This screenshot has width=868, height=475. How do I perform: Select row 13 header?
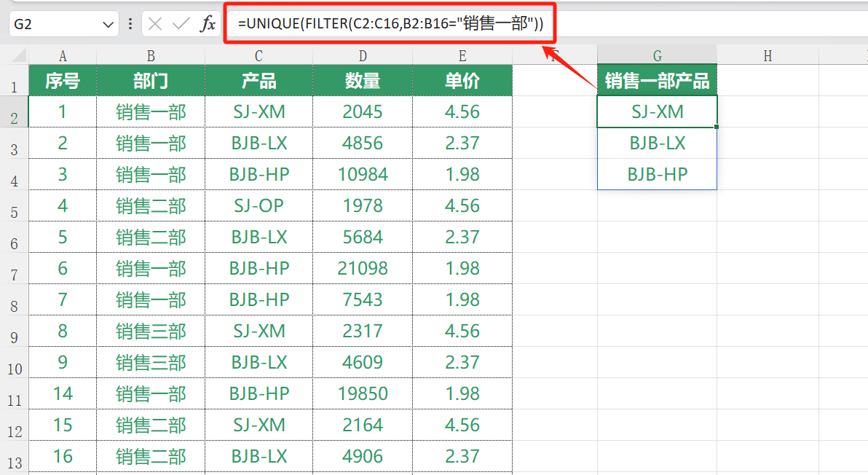pyautogui.click(x=14, y=457)
